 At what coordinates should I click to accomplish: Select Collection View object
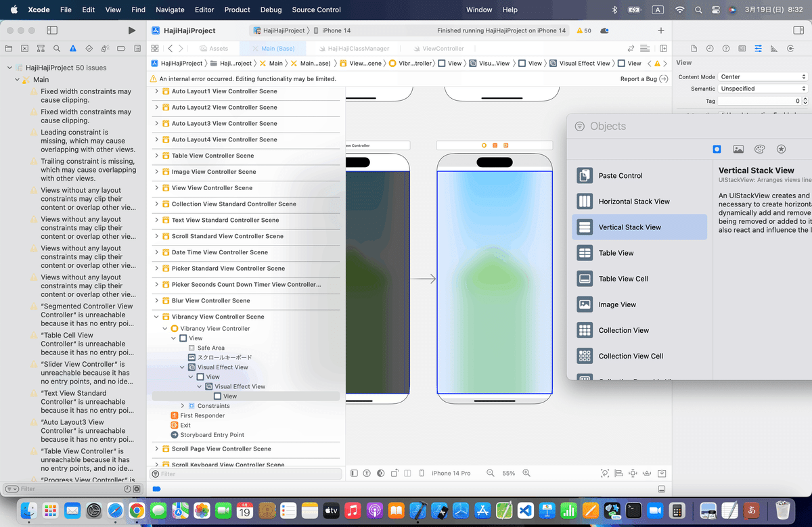point(639,330)
